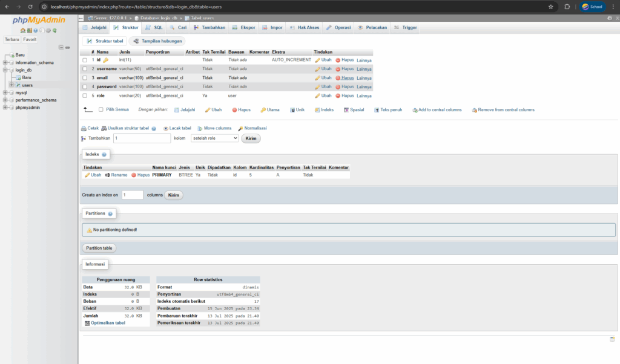Open the Trigger tab

pos(406,28)
